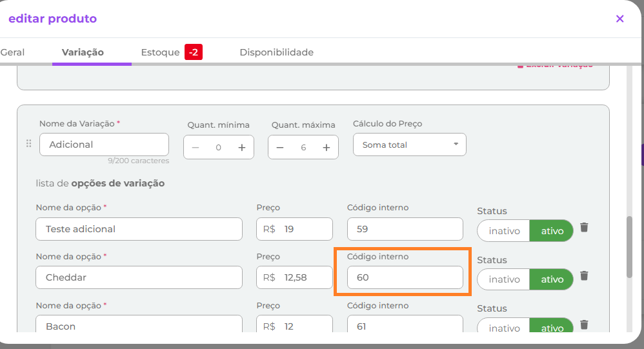
Task: Click Cheddar Código interno field
Action: [405, 277]
